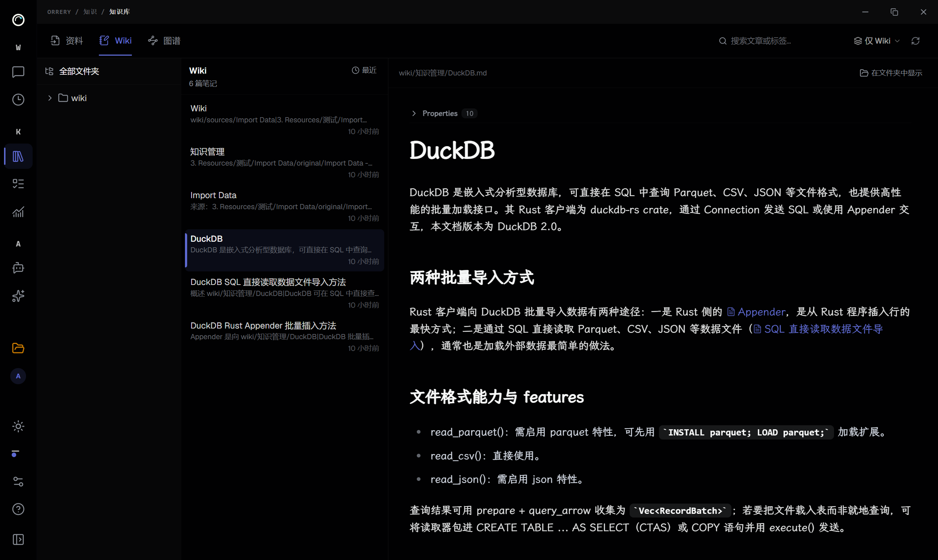Click the ORRERY breadcrumb
Image resolution: width=938 pixels, height=560 pixels.
[59, 12]
